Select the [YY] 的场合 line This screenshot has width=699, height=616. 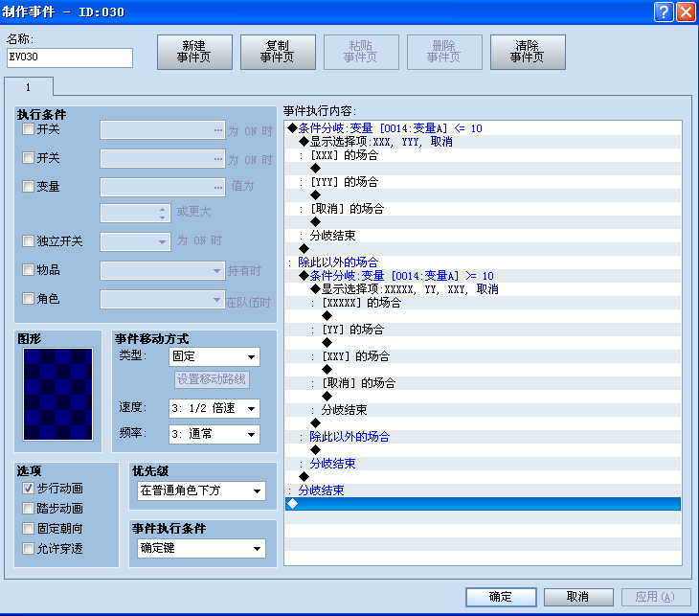(483, 330)
